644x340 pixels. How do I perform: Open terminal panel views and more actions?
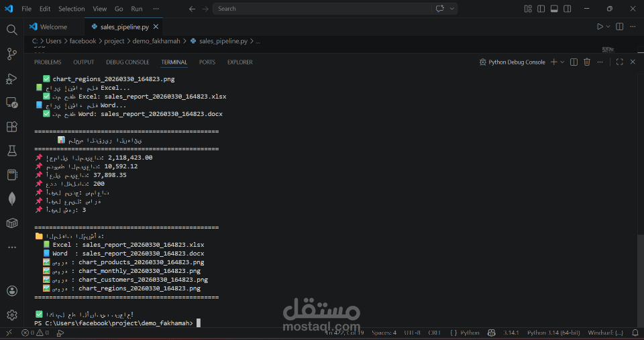click(x=600, y=62)
